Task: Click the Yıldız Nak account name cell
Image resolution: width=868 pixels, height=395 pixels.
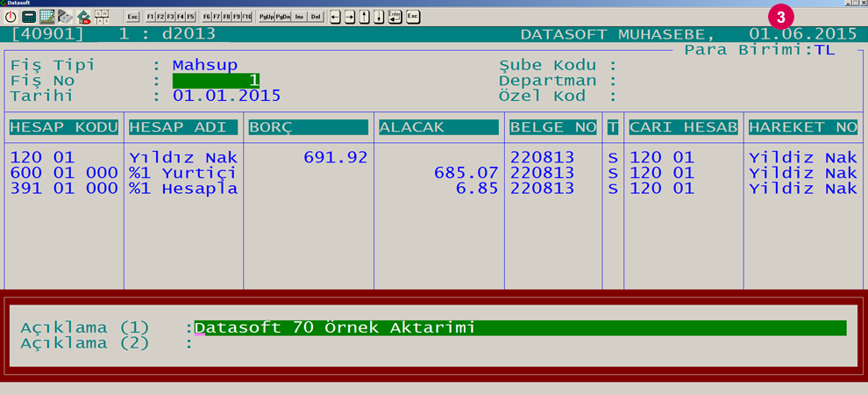Action: 183,158
